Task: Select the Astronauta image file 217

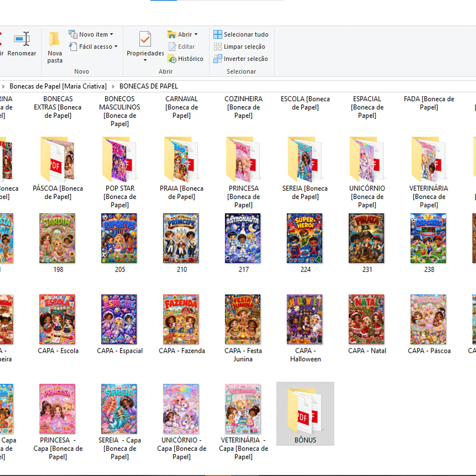Action: tap(243, 238)
